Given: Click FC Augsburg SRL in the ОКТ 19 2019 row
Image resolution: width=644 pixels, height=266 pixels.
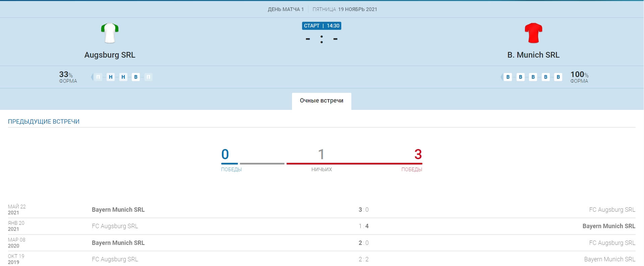Looking at the screenshot, I should click(115, 259).
